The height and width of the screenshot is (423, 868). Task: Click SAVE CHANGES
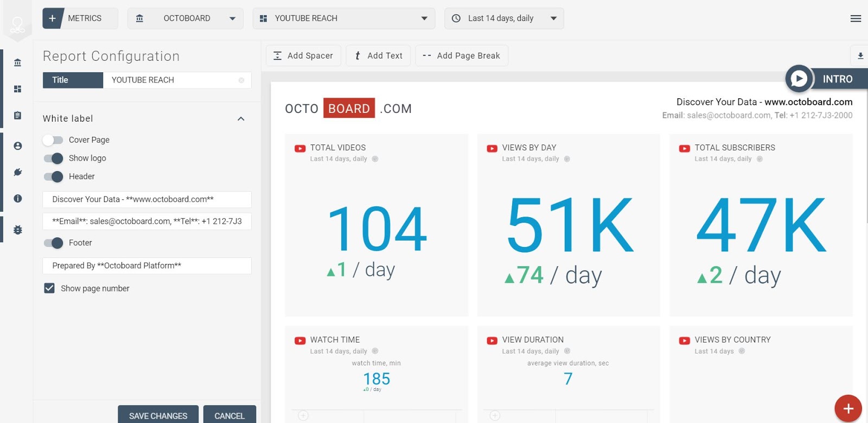click(x=158, y=414)
